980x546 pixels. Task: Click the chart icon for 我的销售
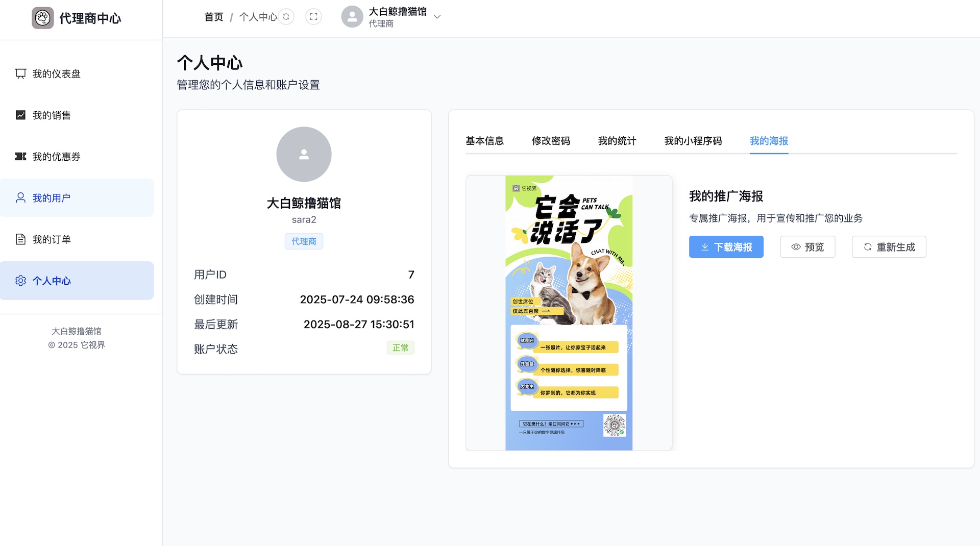(x=20, y=115)
